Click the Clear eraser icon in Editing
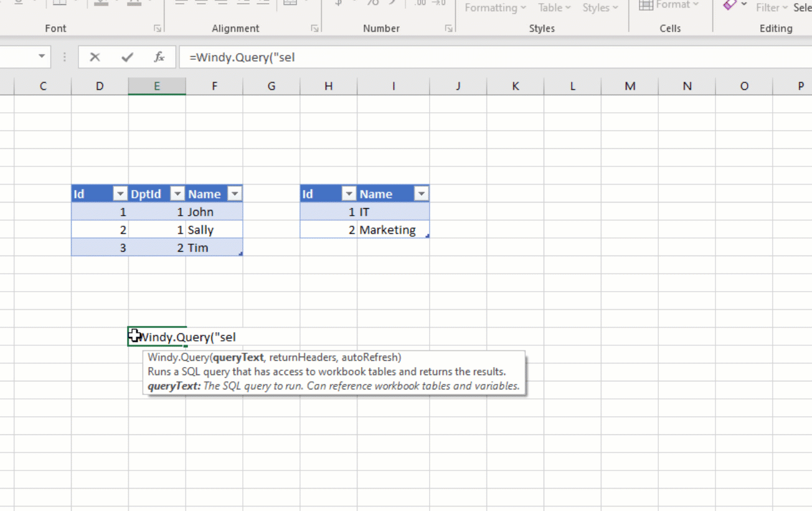Screen dimensions: 812x511 (730, 6)
